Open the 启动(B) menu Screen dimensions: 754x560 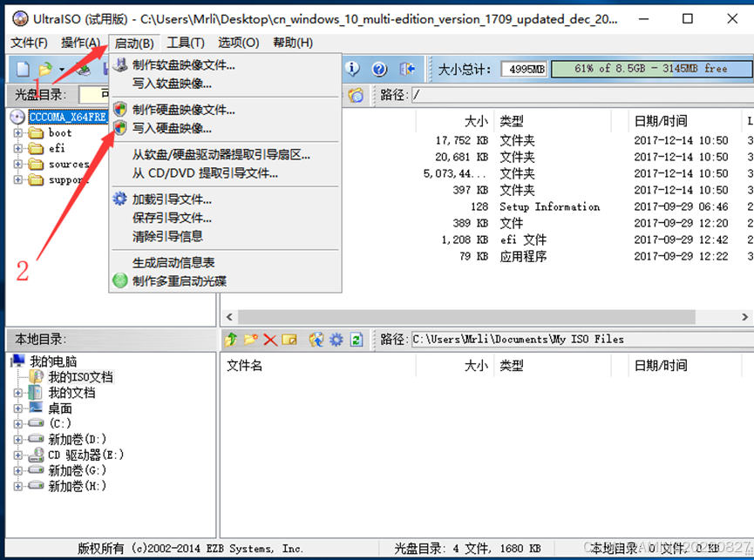coord(134,44)
